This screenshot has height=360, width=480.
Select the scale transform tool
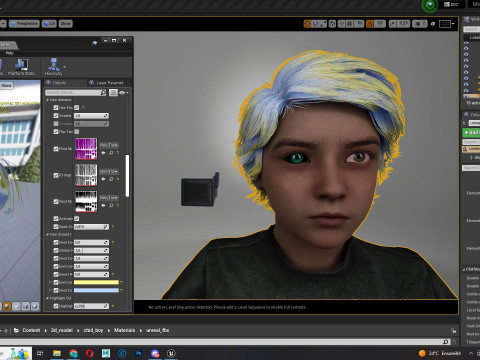point(323,24)
